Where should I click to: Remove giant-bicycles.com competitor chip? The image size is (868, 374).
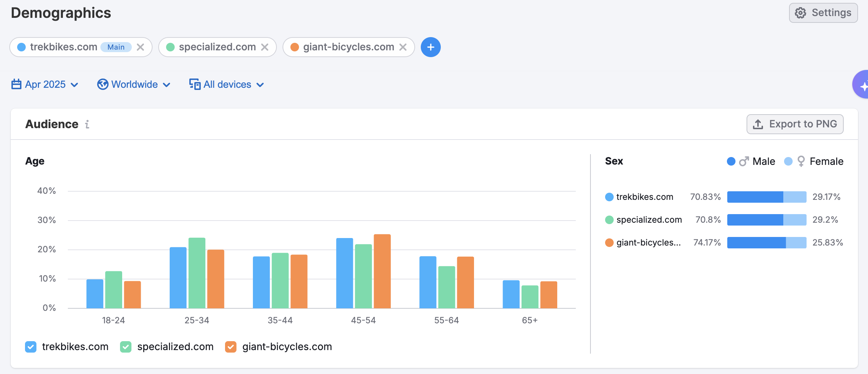pos(403,47)
